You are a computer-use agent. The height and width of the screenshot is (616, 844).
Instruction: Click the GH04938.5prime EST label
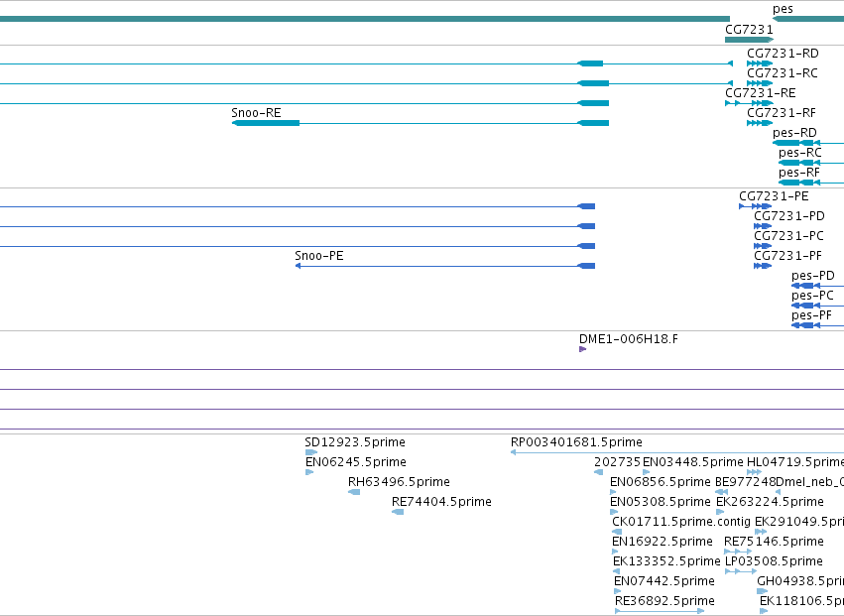pos(800,581)
